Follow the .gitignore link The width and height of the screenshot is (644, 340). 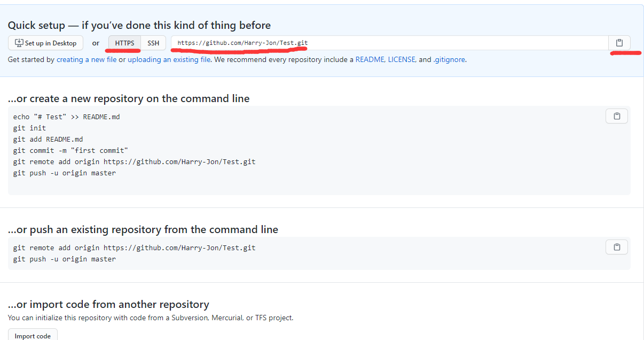coord(449,60)
